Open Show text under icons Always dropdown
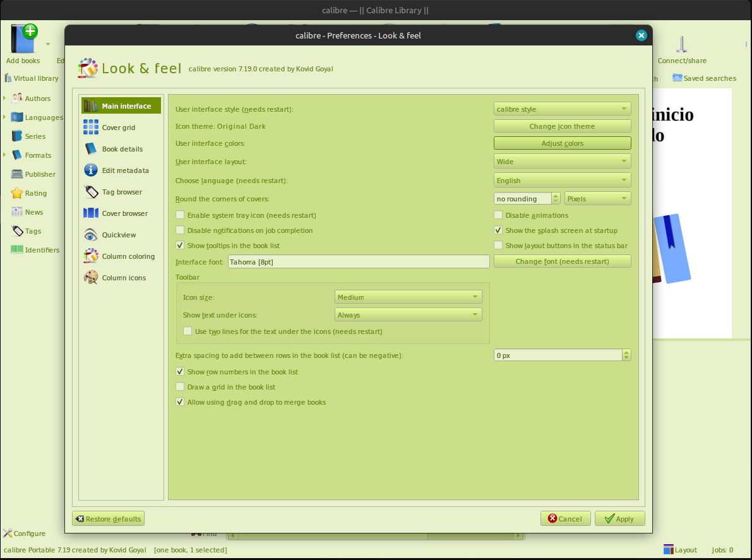This screenshot has height=560, width=752. click(408, 314)
